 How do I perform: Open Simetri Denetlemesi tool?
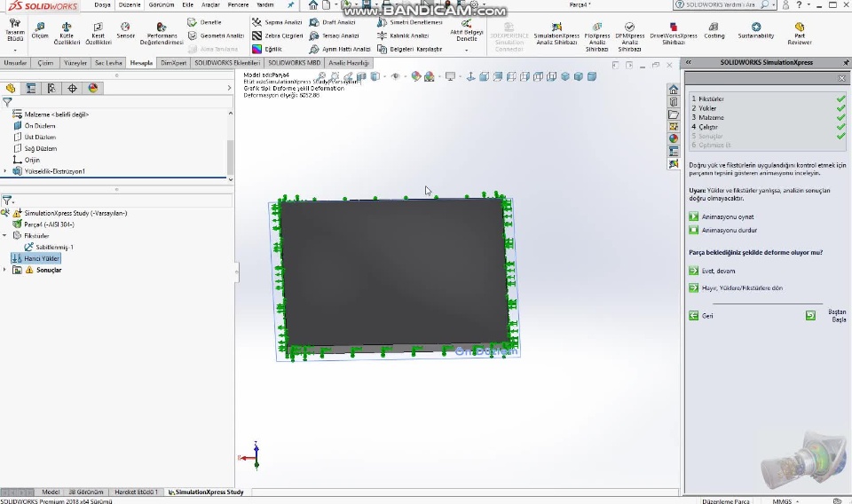(410, 22)
